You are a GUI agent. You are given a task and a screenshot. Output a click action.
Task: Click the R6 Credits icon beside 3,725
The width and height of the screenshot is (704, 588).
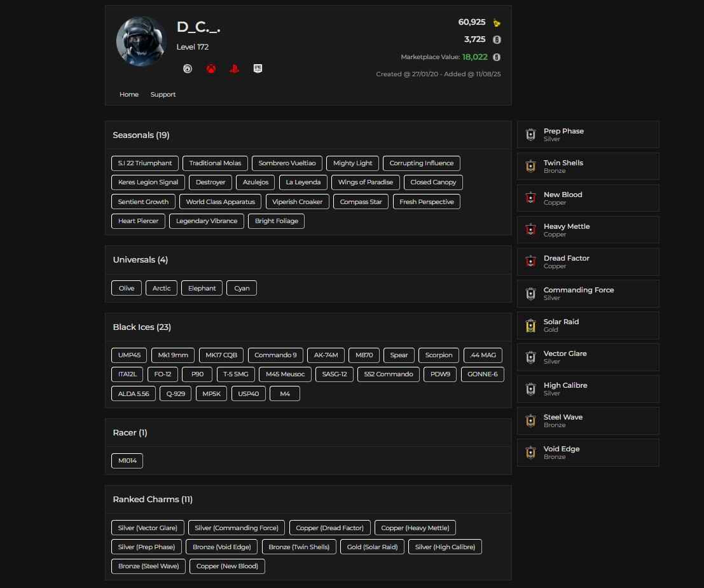[x=497, y=39]
